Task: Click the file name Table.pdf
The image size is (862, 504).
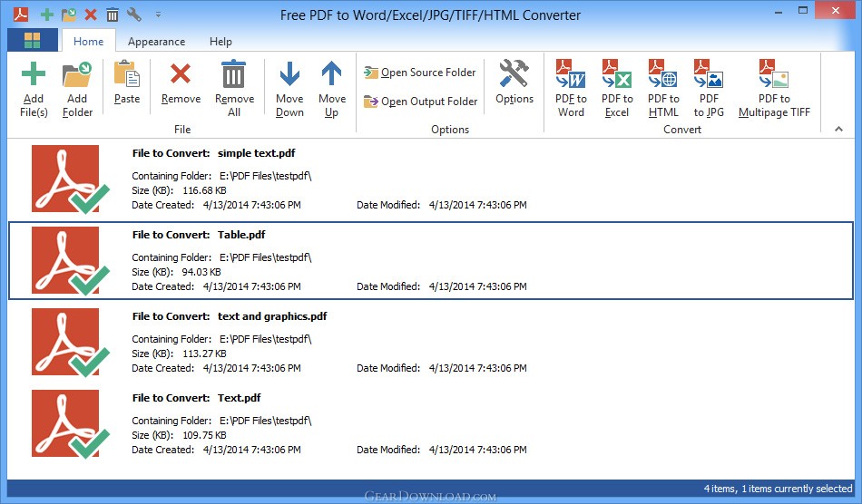Action: 241,235
